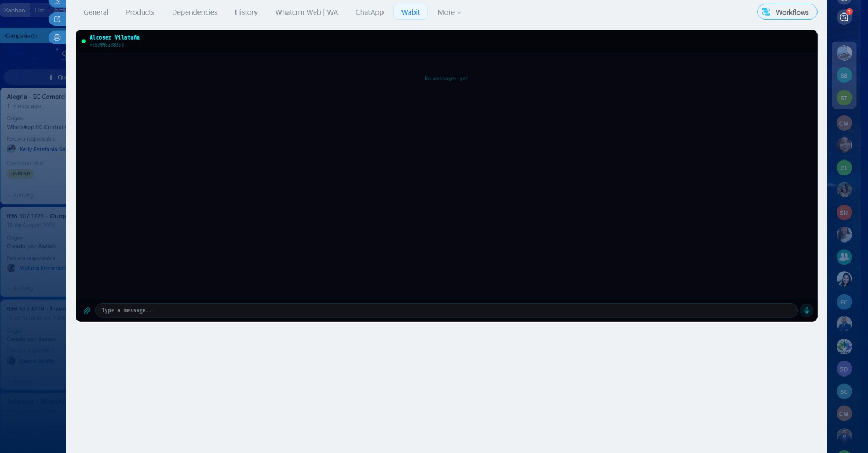Click the Type a message input field
This screenshot has width=868, height=453.
[x=446, y=311]
